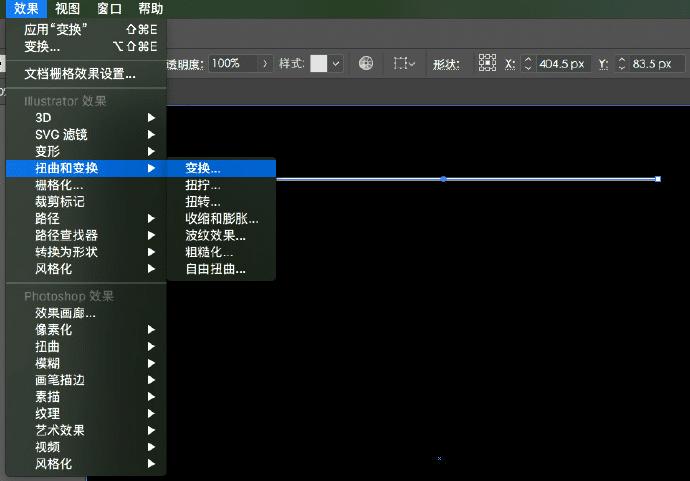This screenshot has width=690, height=481.
Task: Click the 形状 shape properties label
Action: coord(446,64)
